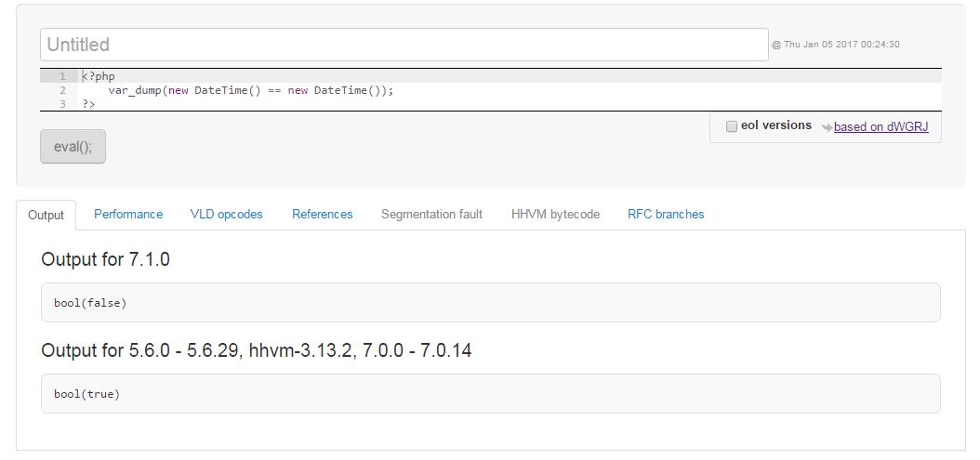Click the fork arrow icon beside based on
Viewport: 980px width, 460px height.
[827, 127]
